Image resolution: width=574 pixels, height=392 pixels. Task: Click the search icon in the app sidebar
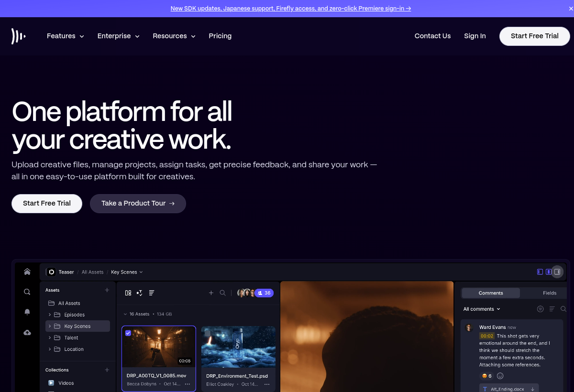pyautogui.click(x=27, y=292)
